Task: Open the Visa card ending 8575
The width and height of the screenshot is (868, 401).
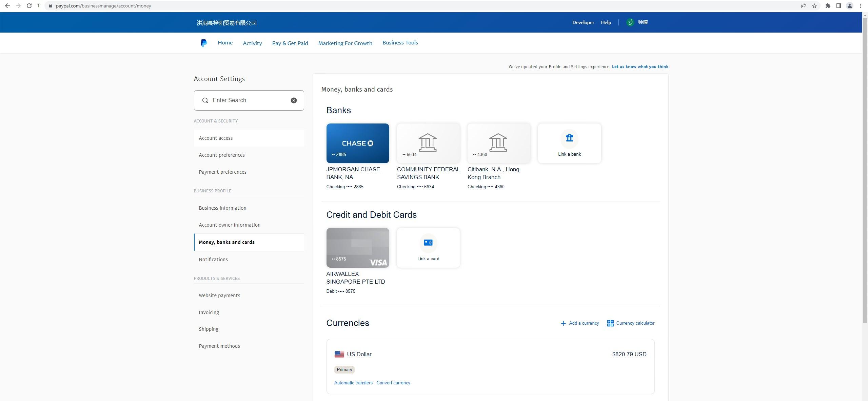Action: point(357,248)
